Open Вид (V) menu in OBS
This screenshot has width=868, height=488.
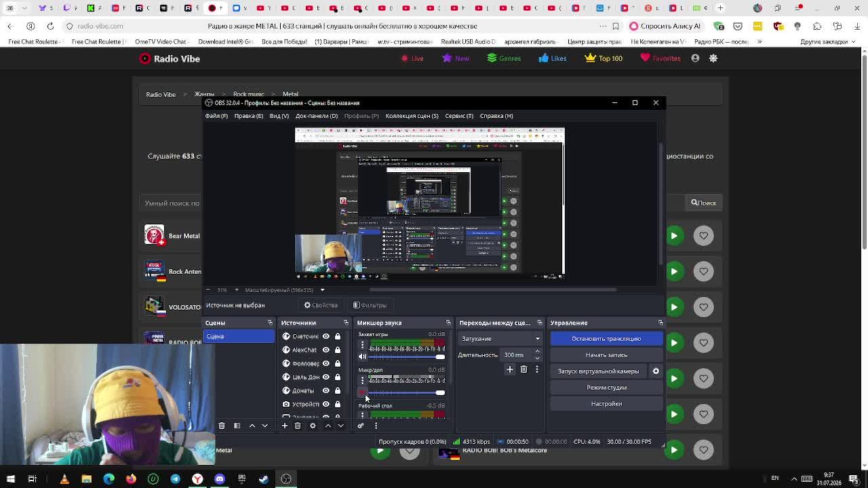[279, 116]
